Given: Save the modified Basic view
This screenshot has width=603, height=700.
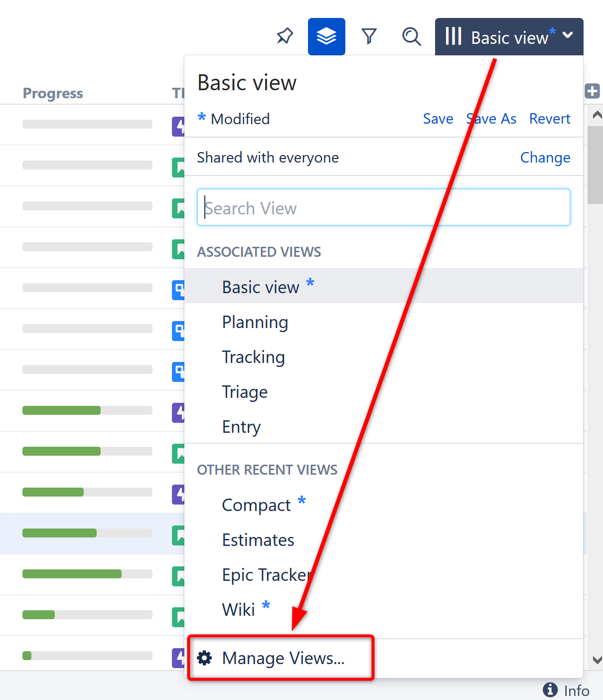Looking at the screenshot, I should tap(438, 119).
